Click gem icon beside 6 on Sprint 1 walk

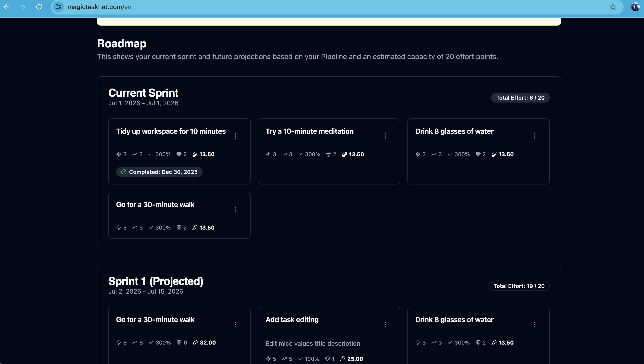(x=179, y=342)
